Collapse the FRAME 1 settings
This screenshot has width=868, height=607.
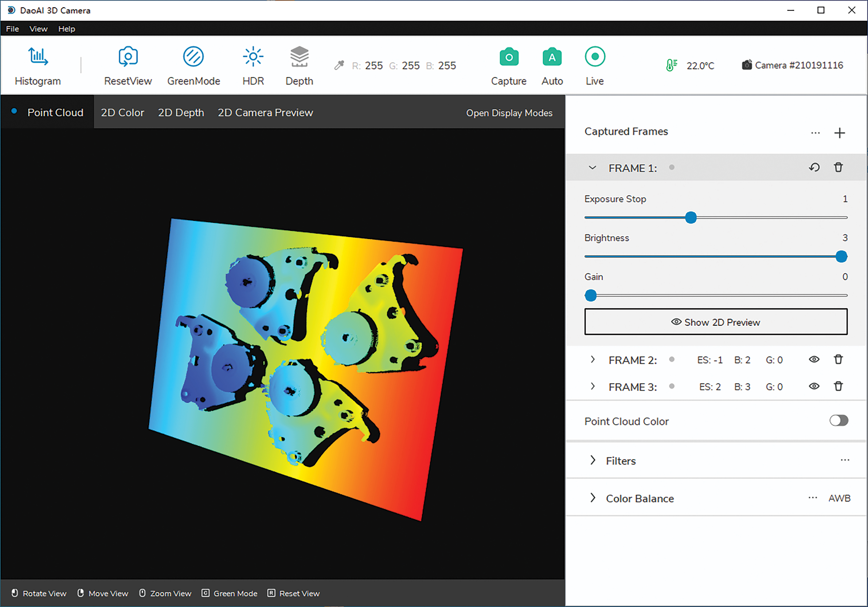coord(592,167)
